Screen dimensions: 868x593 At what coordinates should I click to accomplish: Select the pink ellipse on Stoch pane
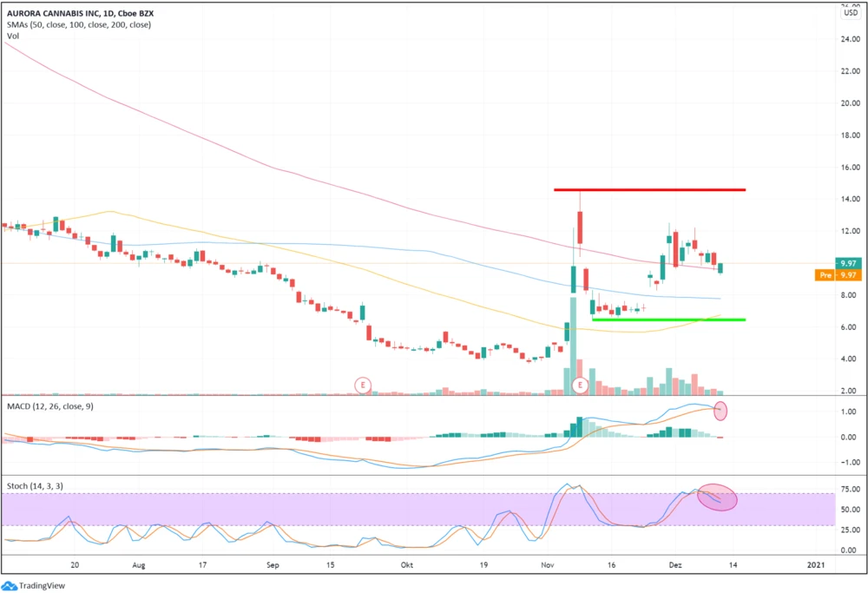pyautogui.click(x=717, y=497)
